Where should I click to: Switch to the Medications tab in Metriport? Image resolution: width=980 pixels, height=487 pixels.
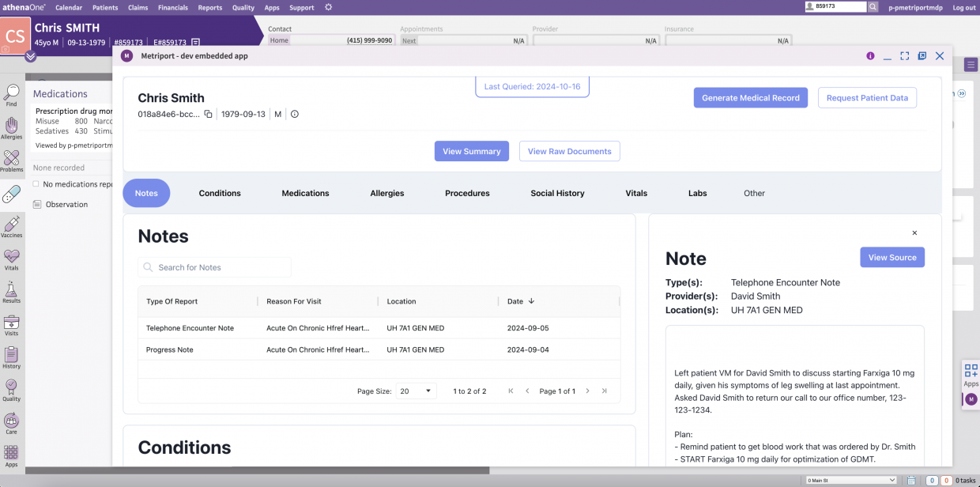coord(305,193)
